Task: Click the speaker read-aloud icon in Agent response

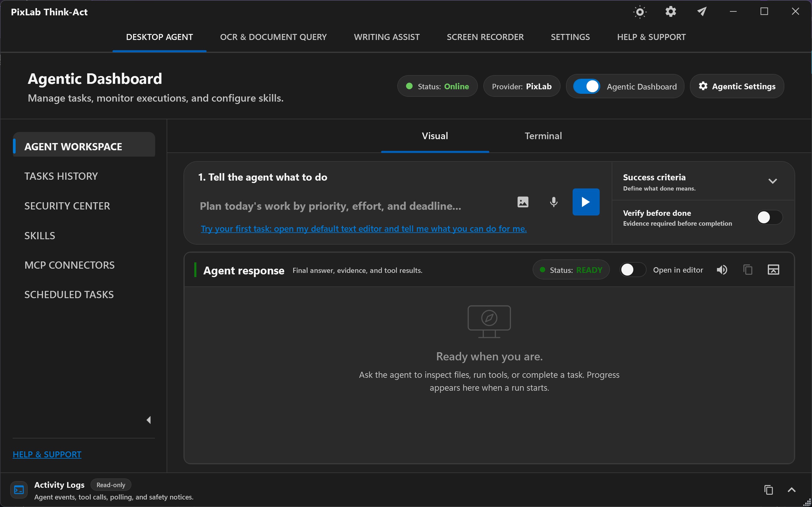Action: click(x=722, y=270)
